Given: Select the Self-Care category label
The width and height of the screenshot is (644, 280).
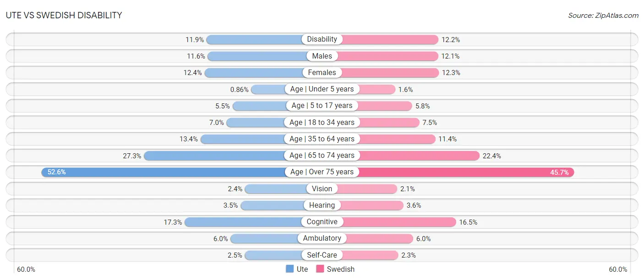Looking at the screenshot, I should tap(322, 255).
